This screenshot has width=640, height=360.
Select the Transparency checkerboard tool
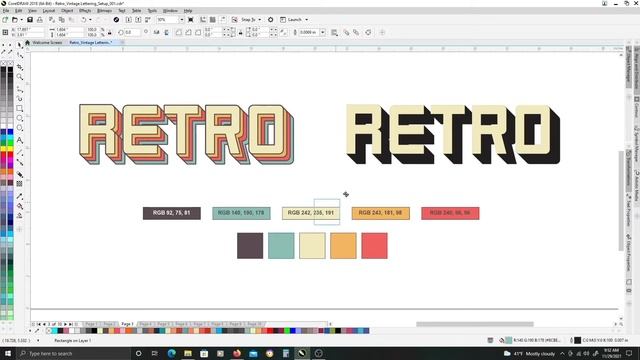(19, 184)
